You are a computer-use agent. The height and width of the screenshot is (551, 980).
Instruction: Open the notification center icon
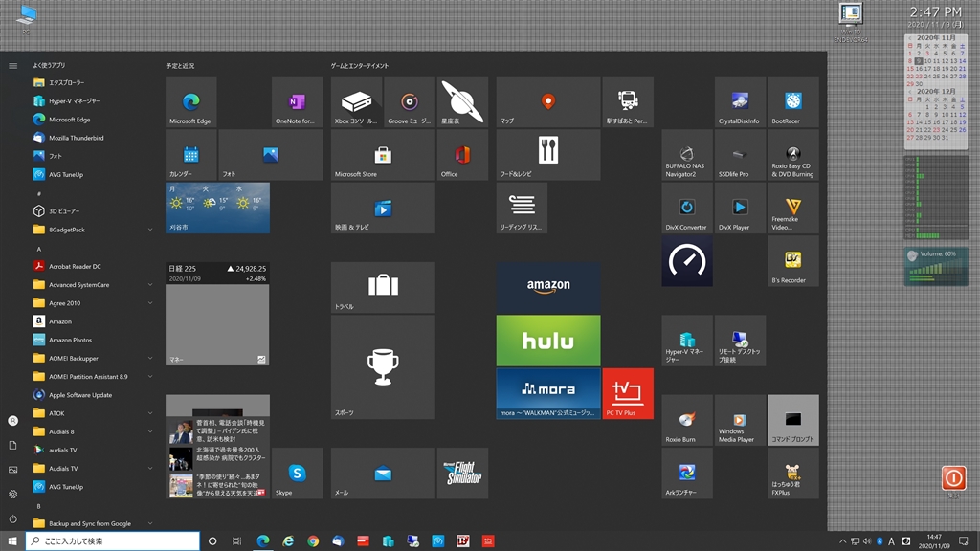(x=964, y=541)
